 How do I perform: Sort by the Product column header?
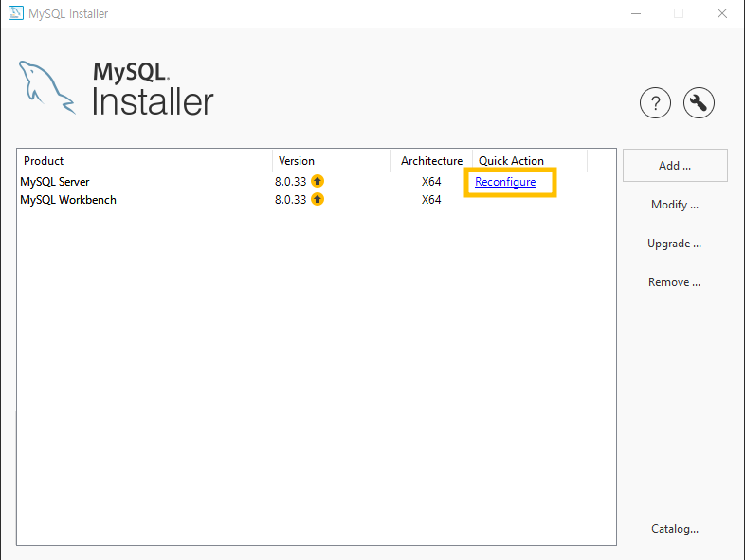[144, 161]
